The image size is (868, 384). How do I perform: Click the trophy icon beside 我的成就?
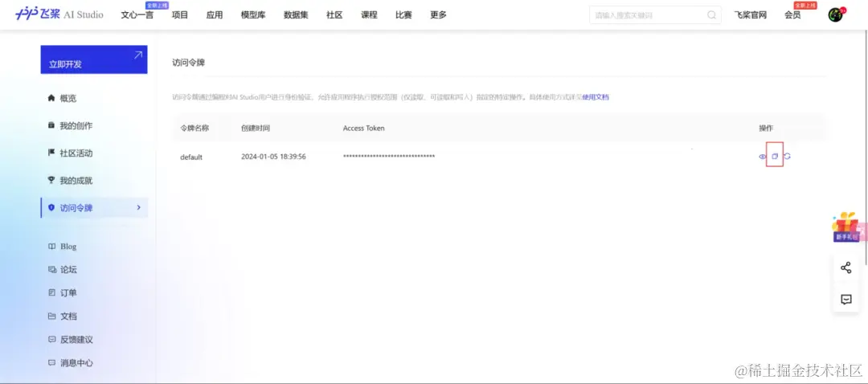(x=51, y=180)
